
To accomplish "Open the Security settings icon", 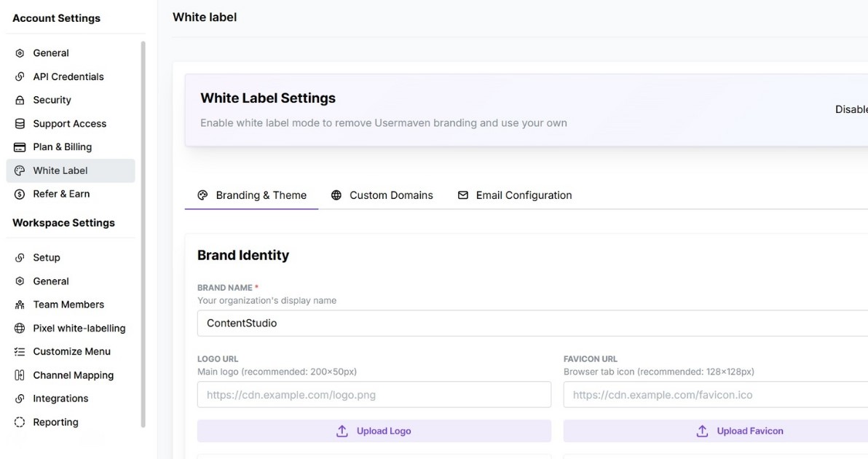I will 18,100.
